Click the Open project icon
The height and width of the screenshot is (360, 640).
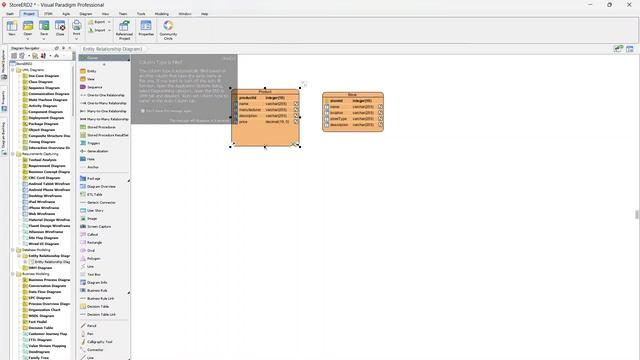[x=28, y=27]
